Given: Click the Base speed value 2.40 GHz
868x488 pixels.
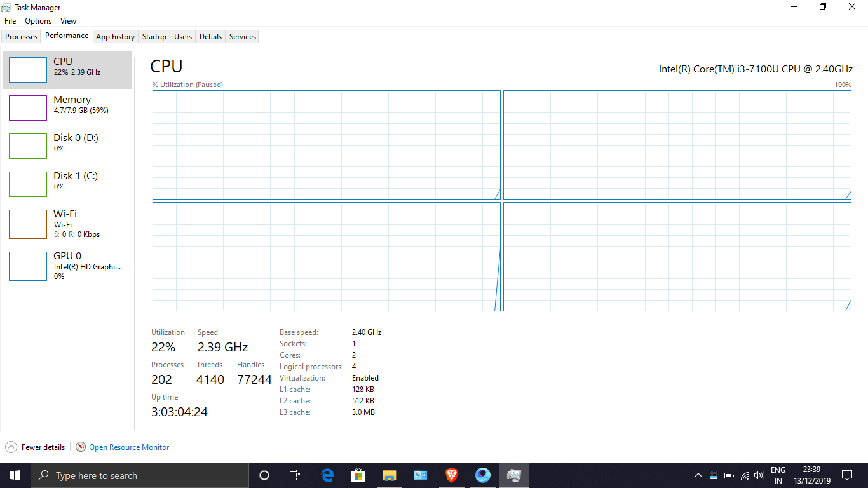Looking at the screenshot, I should coord(367,332).
